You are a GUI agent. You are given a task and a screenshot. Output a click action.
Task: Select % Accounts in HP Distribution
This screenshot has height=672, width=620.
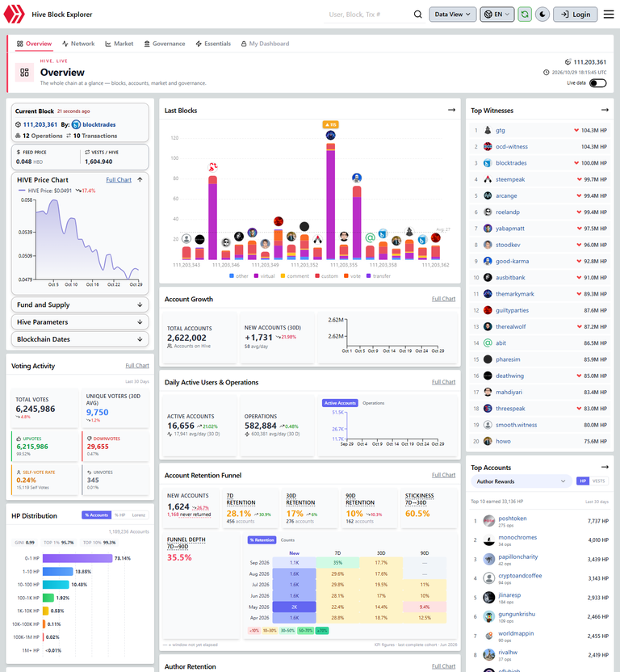[96, 515]
